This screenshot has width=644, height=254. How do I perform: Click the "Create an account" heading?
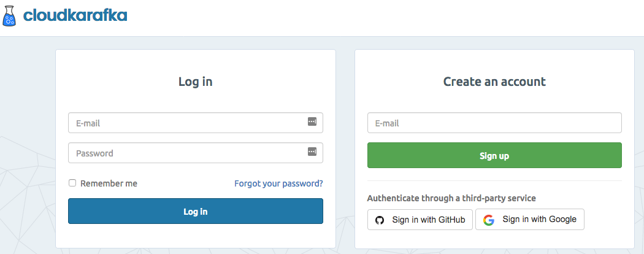point(494,82)
